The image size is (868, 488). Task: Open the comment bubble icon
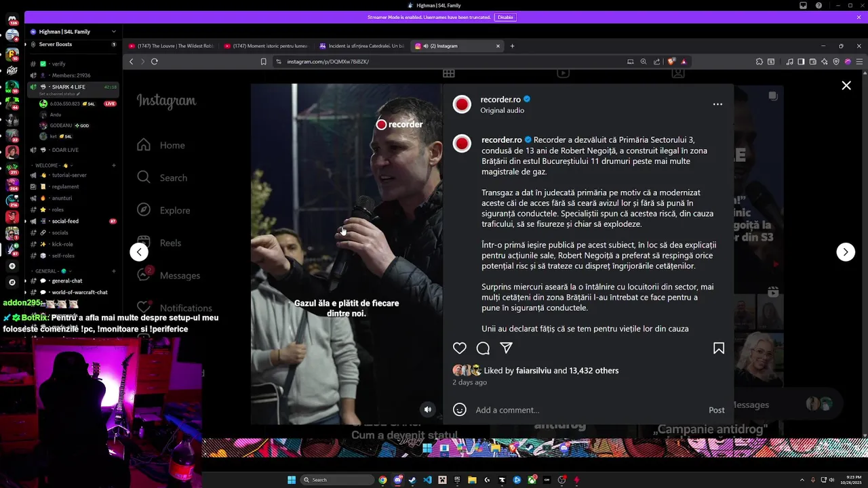(483, 348)
